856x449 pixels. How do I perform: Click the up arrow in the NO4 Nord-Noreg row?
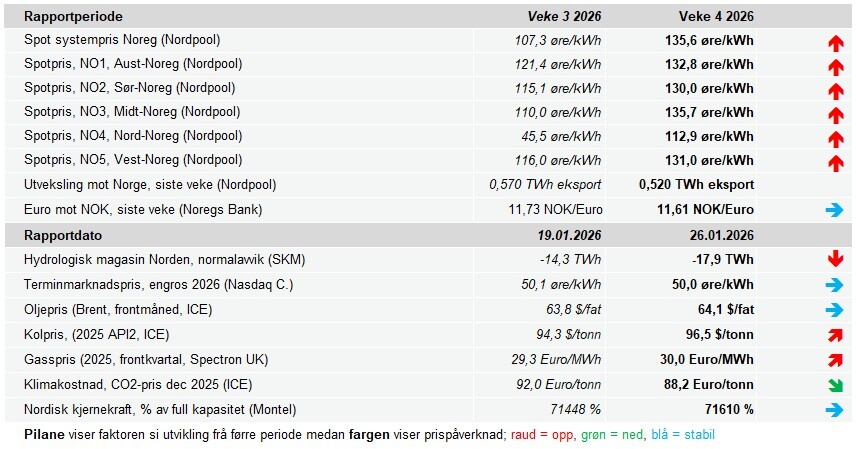(x=835, y=138)
